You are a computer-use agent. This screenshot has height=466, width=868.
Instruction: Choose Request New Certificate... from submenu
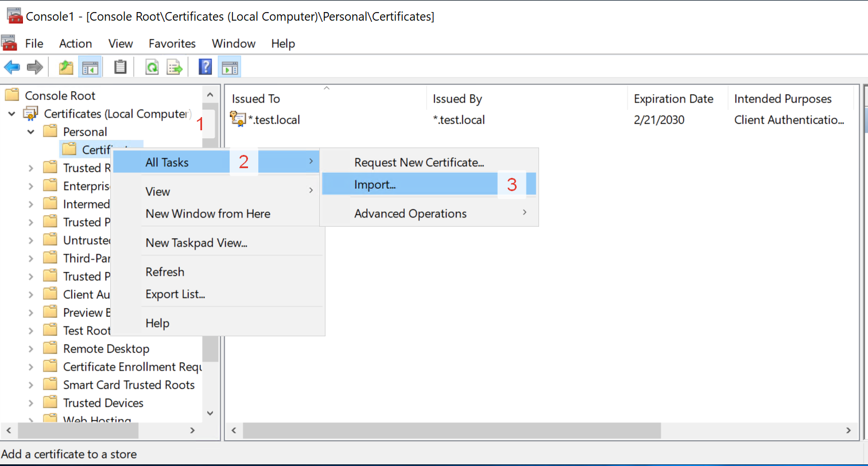(x=429, y=162)
